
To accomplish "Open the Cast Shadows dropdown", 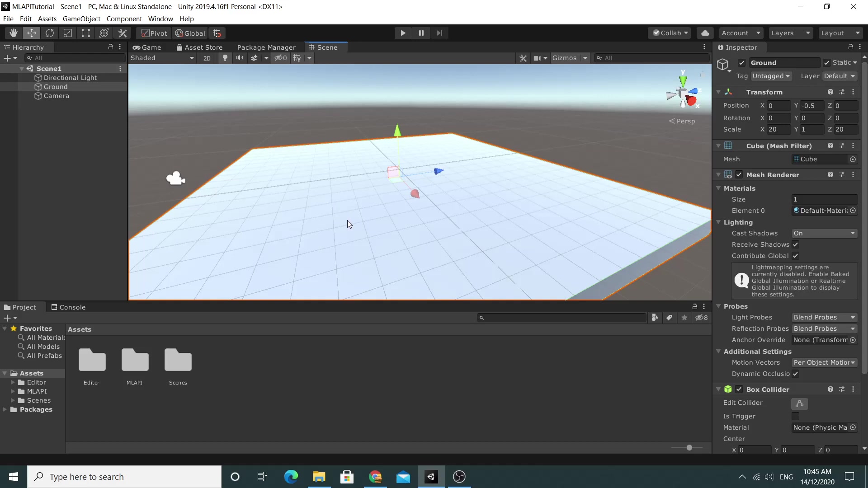I will point(824,233).
